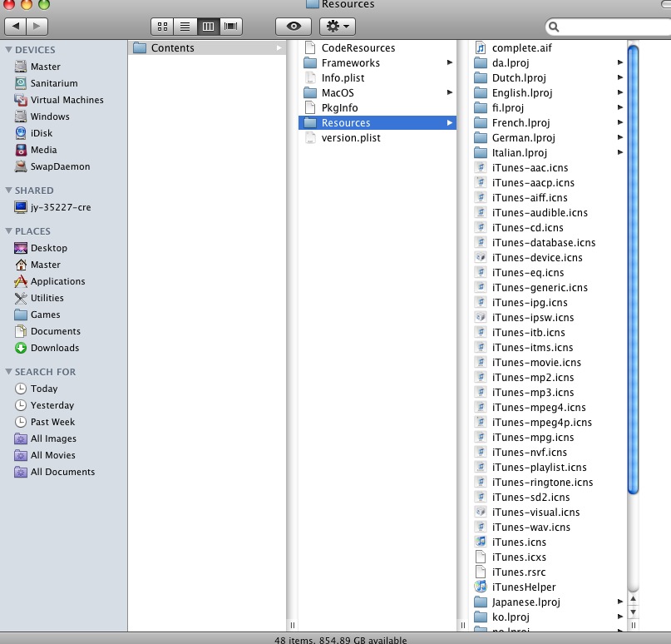671x644 pixels.
Task: Select the Master hard drive icon under Devices
Action: (21, 67)
